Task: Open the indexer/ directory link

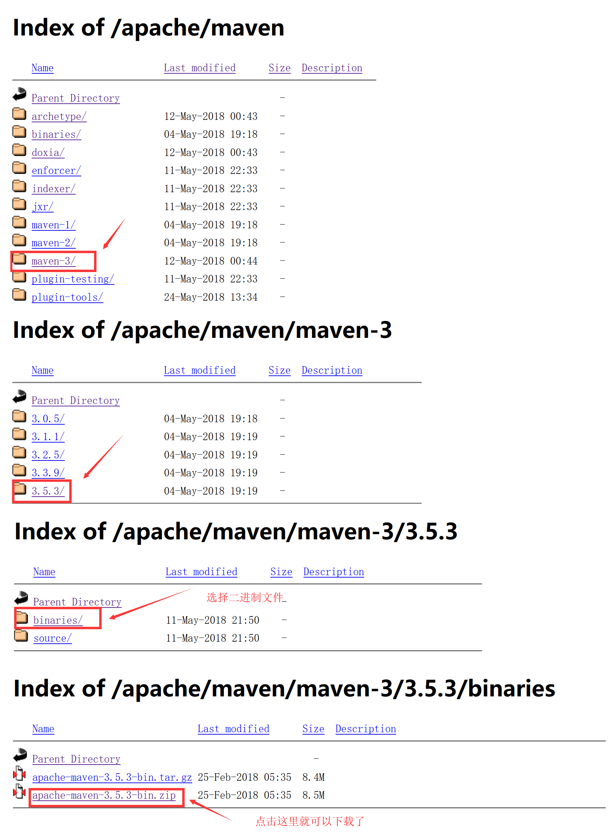Action: pos(53,189)
